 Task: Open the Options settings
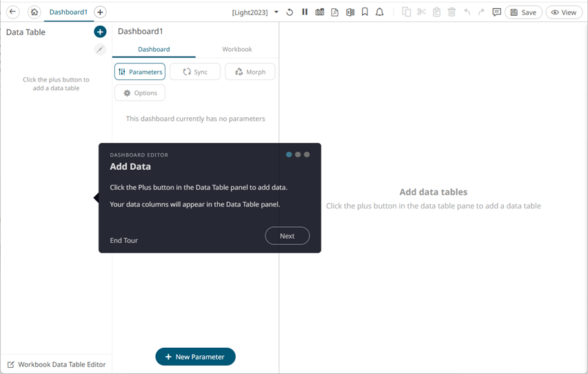pyautogui.click(x=140, y=92)
